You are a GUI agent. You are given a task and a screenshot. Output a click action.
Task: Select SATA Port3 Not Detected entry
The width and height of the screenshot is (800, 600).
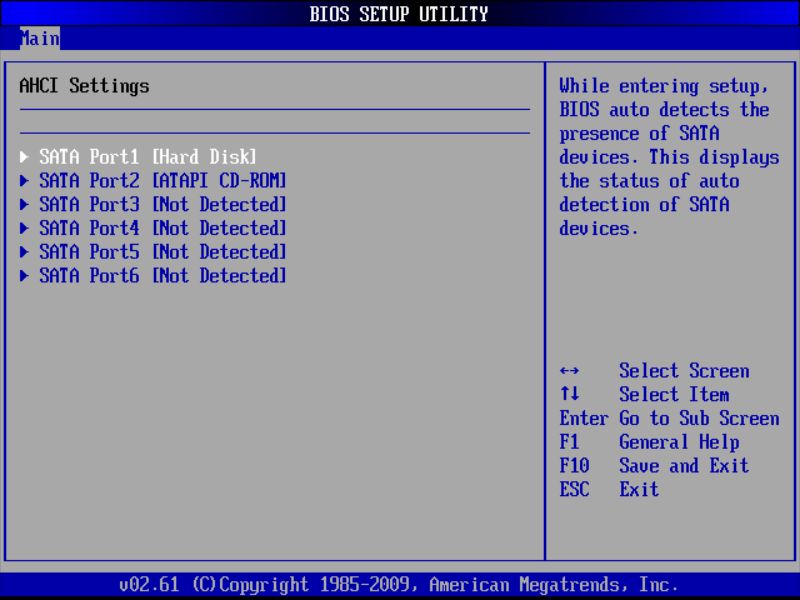point(153,205)
